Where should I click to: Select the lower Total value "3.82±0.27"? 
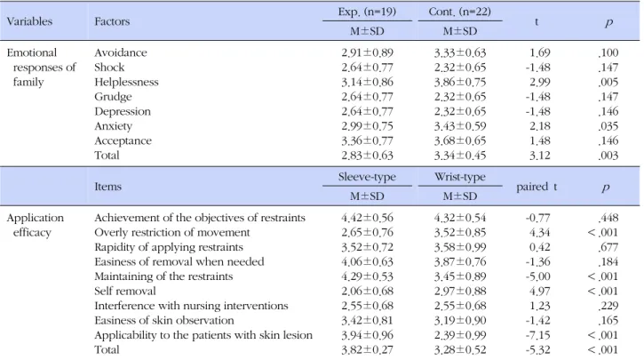coord(367,350)
